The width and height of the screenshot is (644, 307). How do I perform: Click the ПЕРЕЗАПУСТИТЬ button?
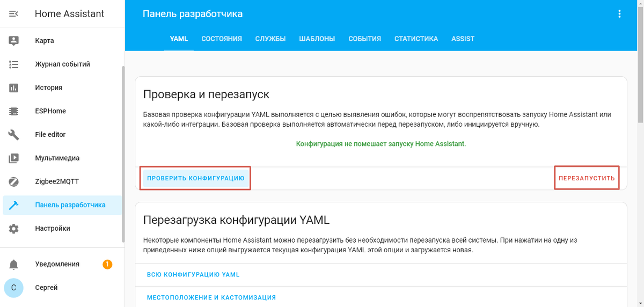587,178
